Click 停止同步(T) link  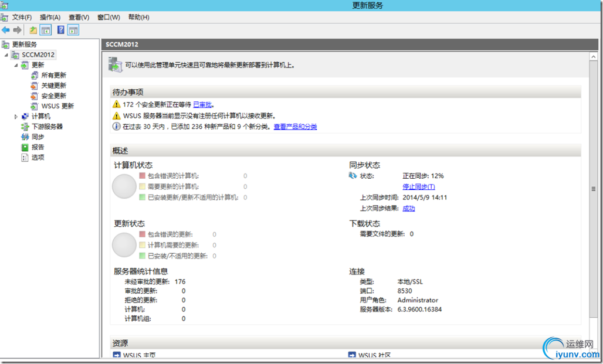[x=419, y=187]
